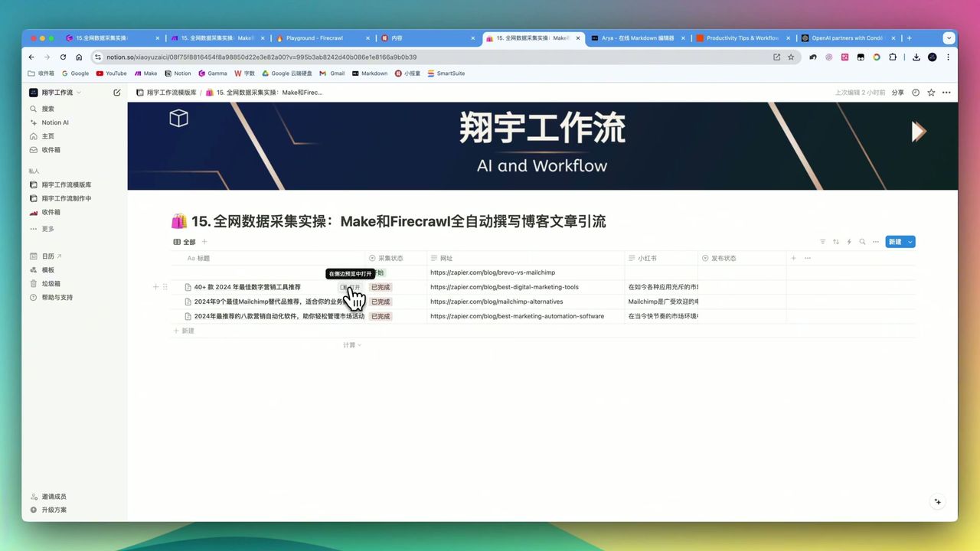The width and height of the screenshot is (980, 551).
Task: Open the ••• more options in database toolbar
Action: (x=875, y=241)
